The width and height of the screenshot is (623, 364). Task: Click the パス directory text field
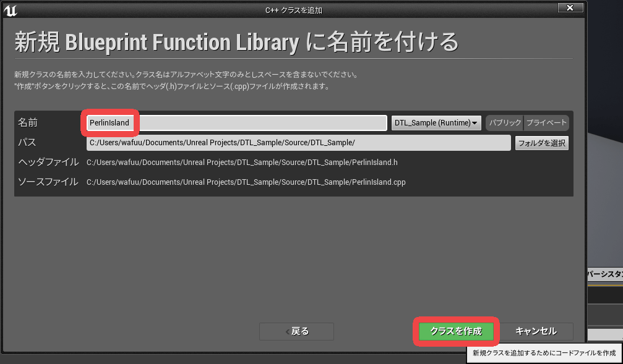[298, 143]
